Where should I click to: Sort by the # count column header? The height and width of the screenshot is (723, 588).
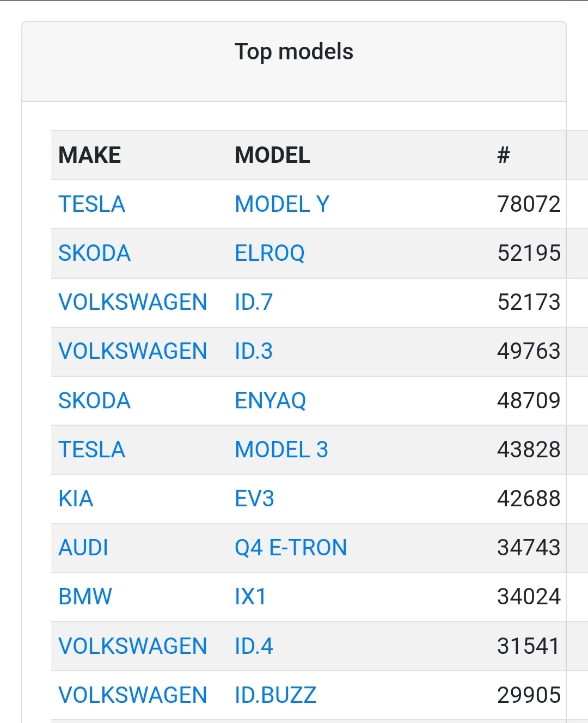click(x=504, y=155)
